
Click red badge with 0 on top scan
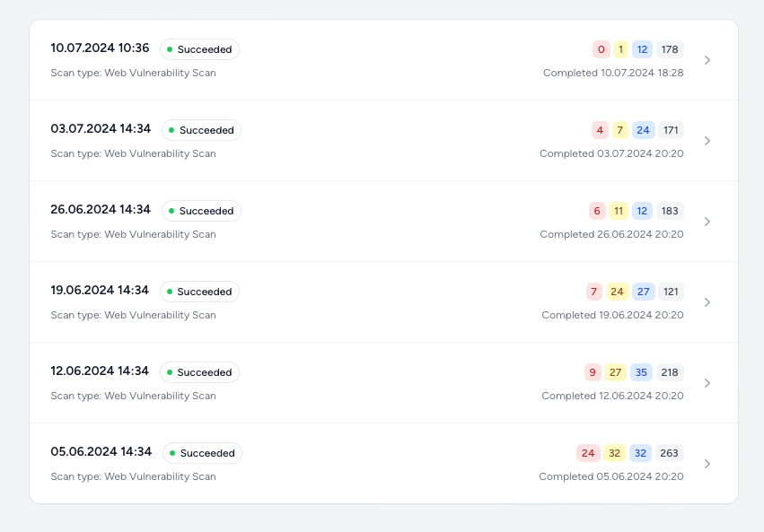pyautogui.click(x=602, y=49)
